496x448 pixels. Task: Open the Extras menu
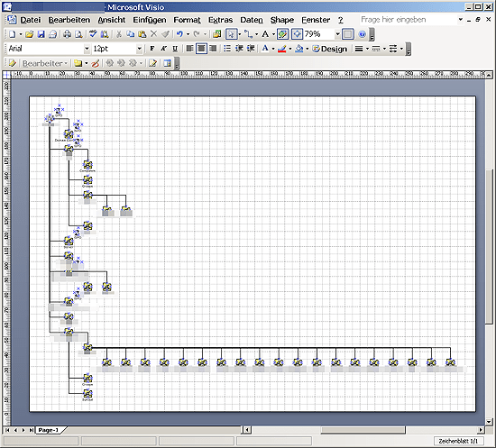click(220, 20)
